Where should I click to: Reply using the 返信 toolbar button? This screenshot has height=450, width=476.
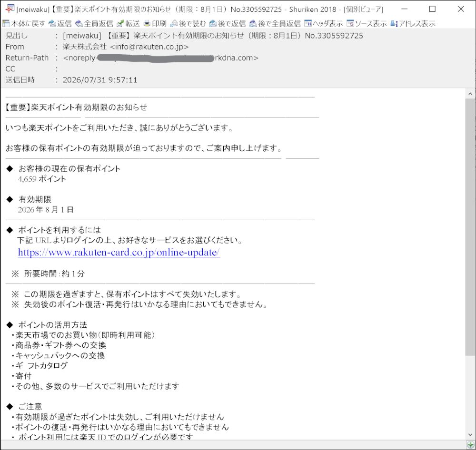60,23
